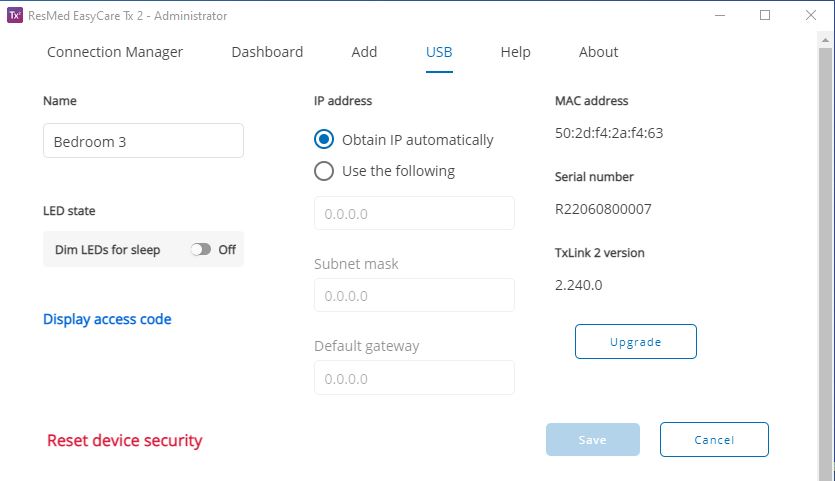The image size is (835, 481).
Task: Click Reset device security link
Action: click(125, 441)
